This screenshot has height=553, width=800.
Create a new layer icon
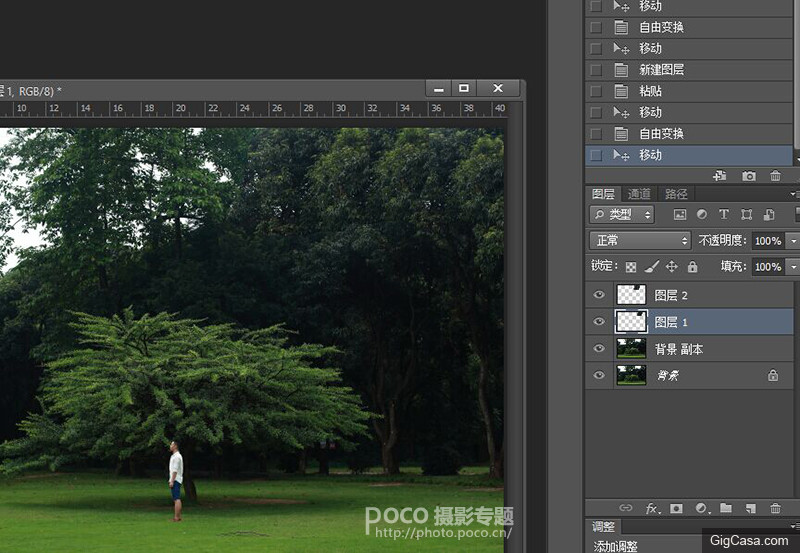[751, 508]
